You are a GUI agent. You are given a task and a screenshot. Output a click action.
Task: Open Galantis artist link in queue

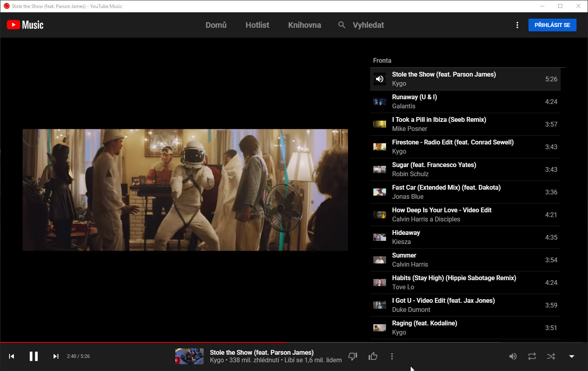pyautogui.click(x=404, y=106)
